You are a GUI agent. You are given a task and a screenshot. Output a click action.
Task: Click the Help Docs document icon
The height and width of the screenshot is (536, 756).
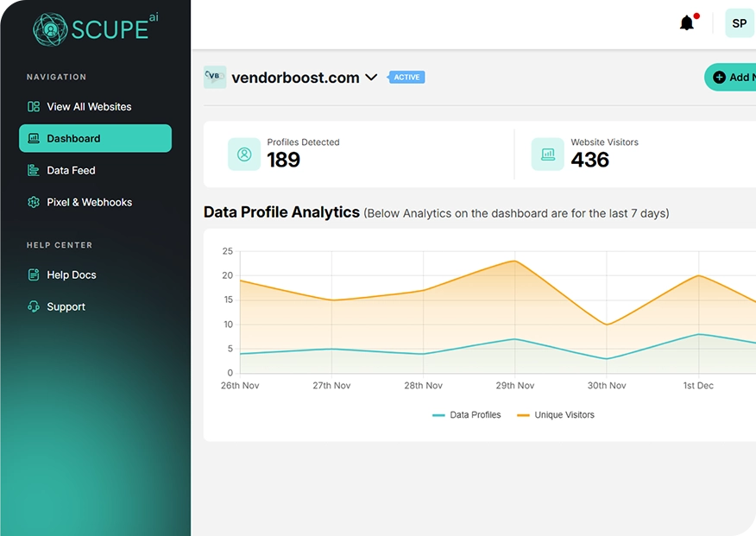coord(34,275)
